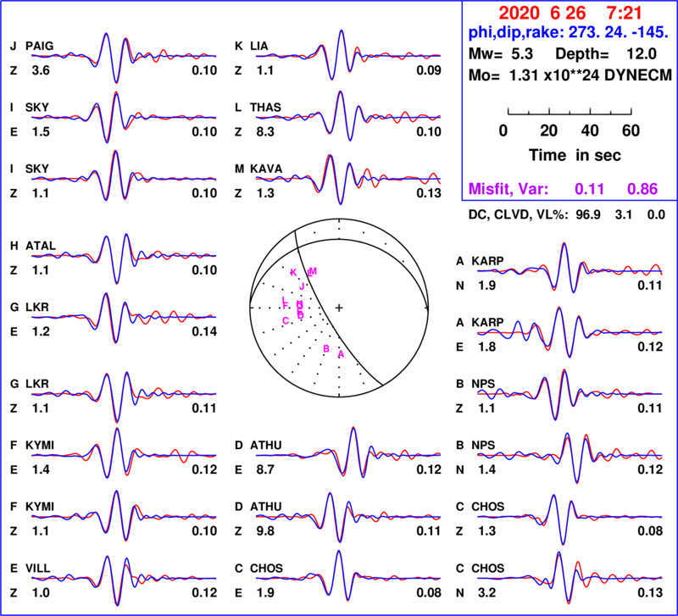678x616 pixels.
Task: Click magenta station letter F in the beachball
Action: [x=286, y=307]
